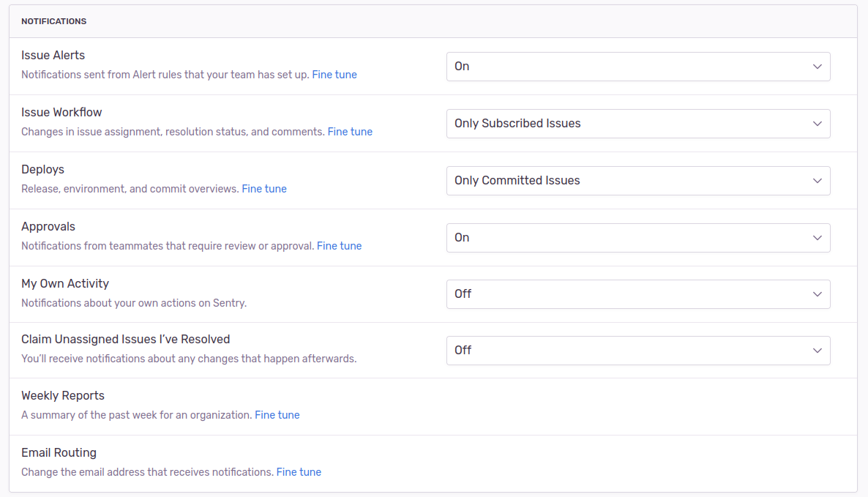This screenshot has height=497, width=868.
Task: Change the Deploys notification setting dropdown
Action: click(638, 180)
